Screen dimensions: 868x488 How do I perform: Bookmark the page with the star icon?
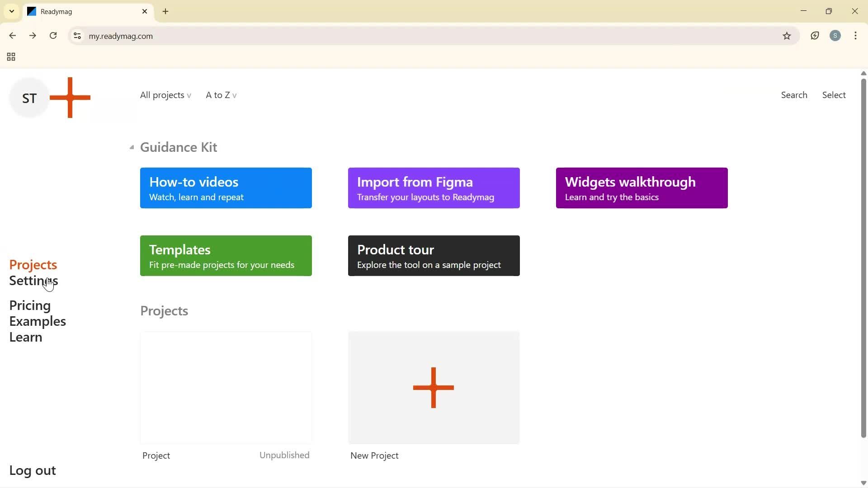787,36
